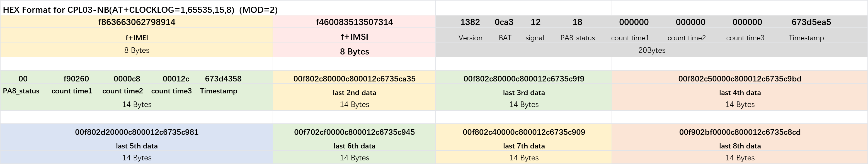Click the f863663062798914 IMEI value cell
Screen dimensions: 868x164
click(x=137, y=22)
